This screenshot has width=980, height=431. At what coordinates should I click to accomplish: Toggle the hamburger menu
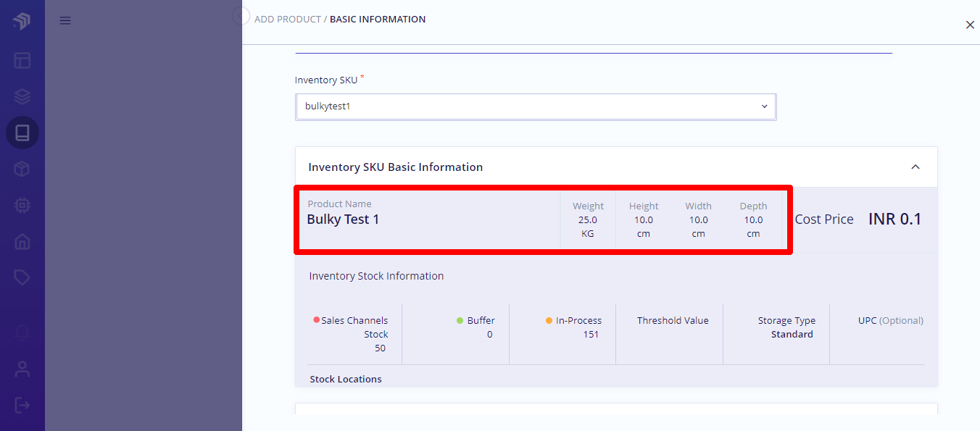click(x=65, y=21)
